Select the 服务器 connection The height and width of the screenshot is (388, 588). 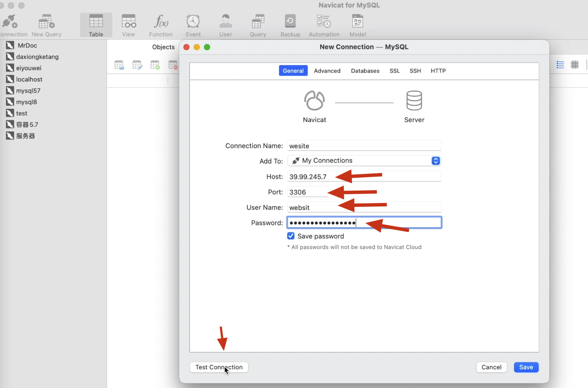coord(21,136)
